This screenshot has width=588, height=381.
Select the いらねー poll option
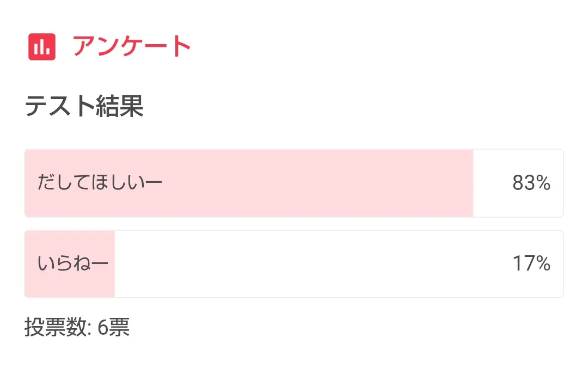294,264
